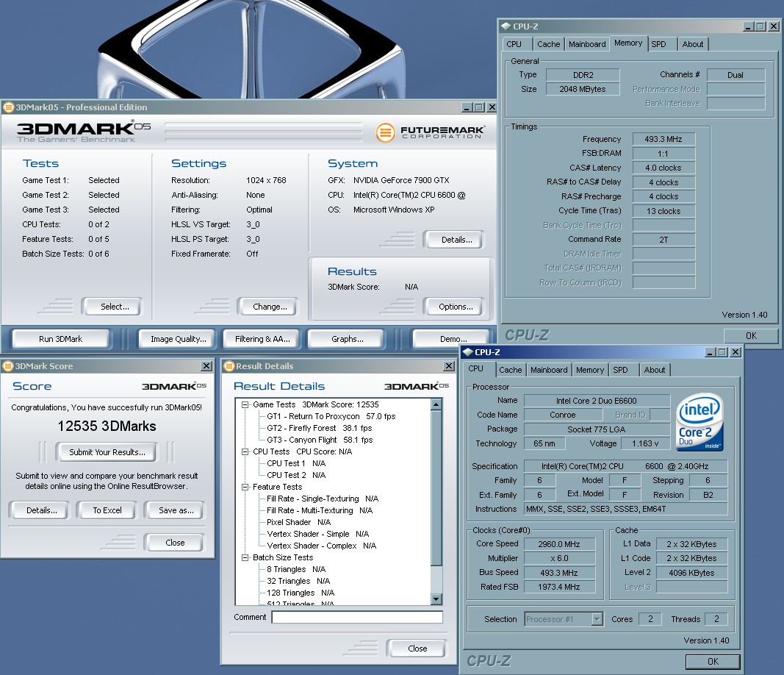
Task: Select CPU Test 1 row
Action: coord(296,463)
